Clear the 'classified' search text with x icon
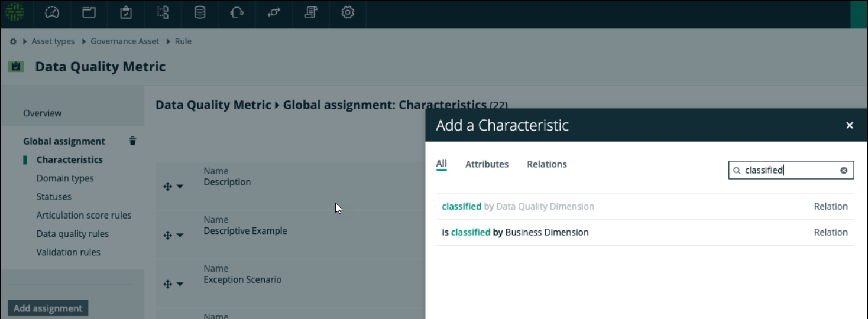The image size is (868, 319). 844,171
